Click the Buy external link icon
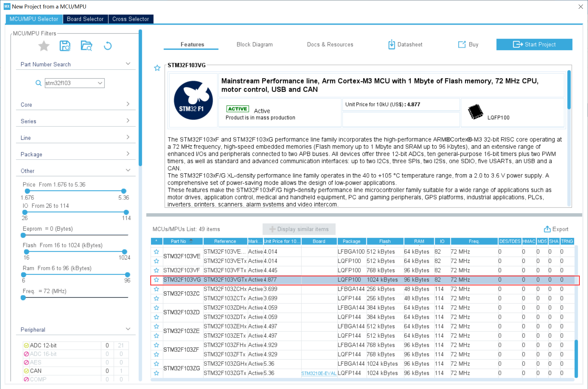The width and height of the screenshot is (588, 389). [462, 44]
